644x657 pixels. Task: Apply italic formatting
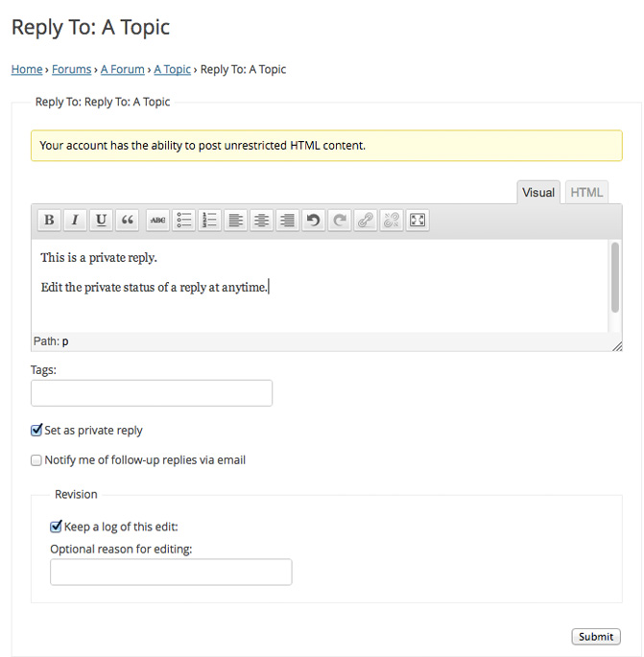pyautogui.click(x=75, y=221)
